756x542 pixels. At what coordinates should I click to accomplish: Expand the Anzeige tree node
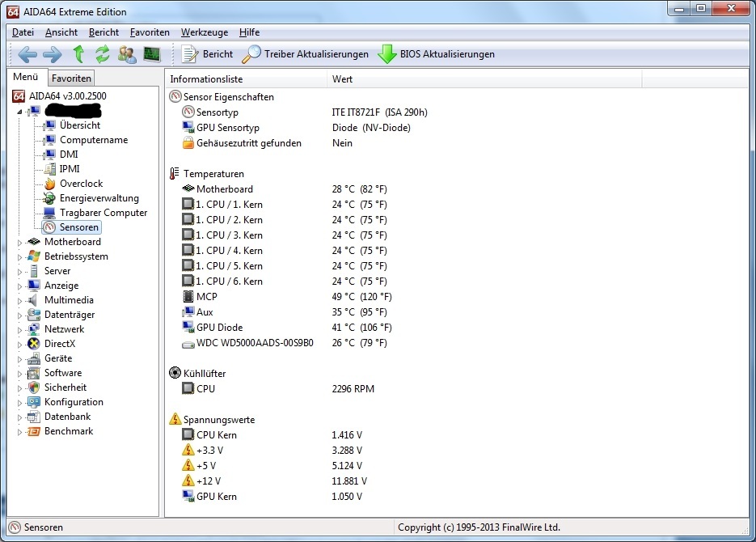tap(19, 286)
